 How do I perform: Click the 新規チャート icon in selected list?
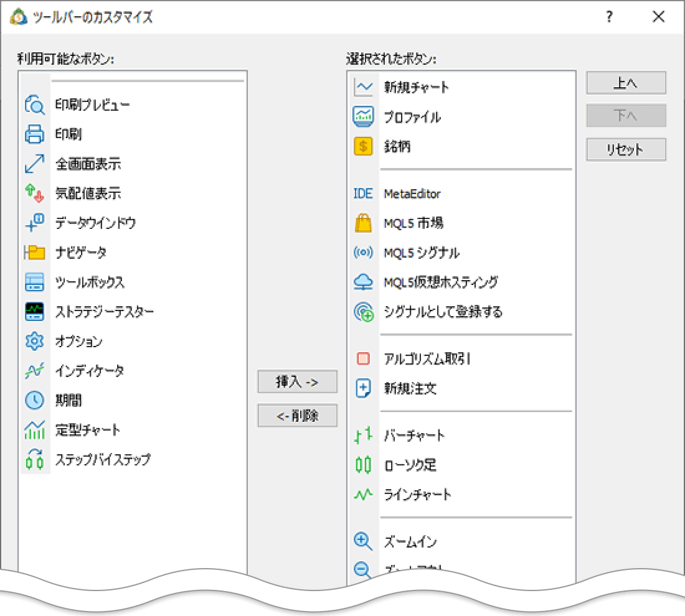363,87
